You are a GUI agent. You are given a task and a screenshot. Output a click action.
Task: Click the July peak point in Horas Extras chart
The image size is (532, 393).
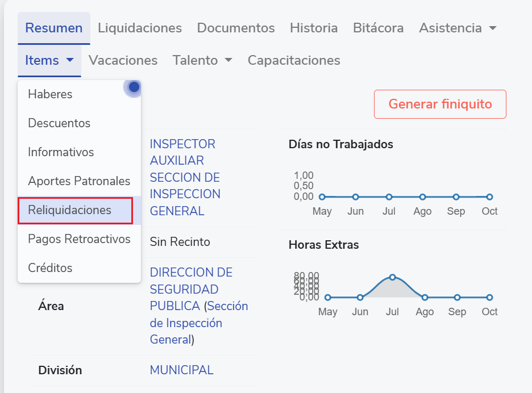point(392,277)
